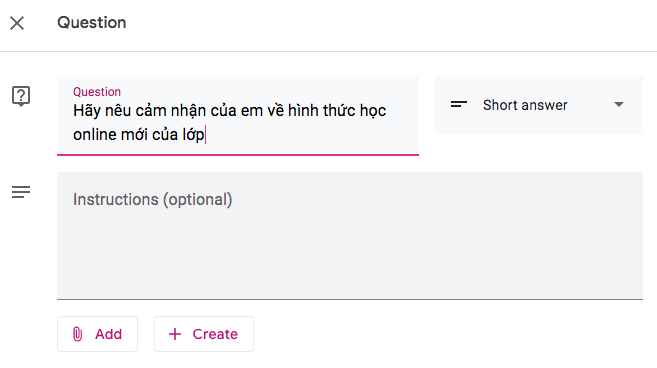Click empty space right of Short answer text
The height and width of the screenshot is (368, 657).
click(591, 105)
